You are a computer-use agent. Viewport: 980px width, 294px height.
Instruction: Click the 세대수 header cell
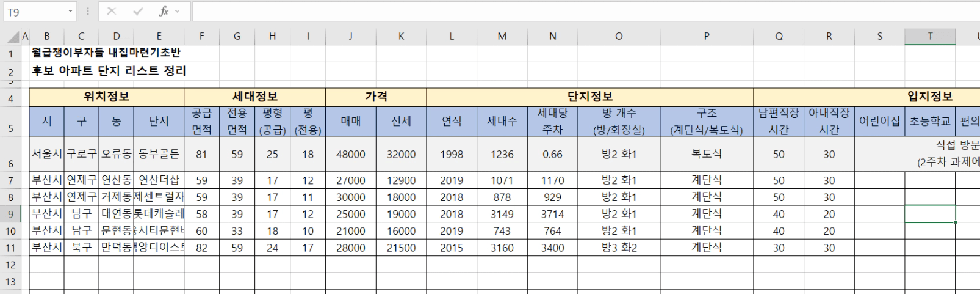click(x=502, y=121)
